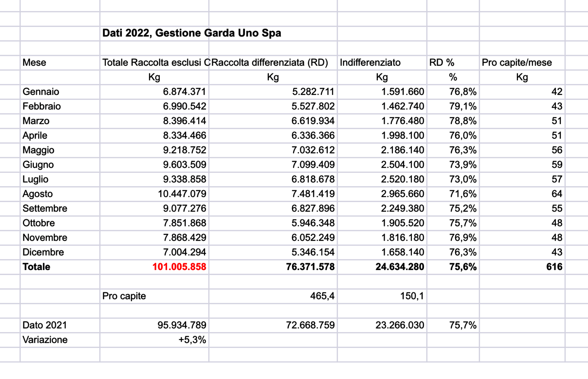Click Marzo RD percentage 78,8%

coord(463,121)
